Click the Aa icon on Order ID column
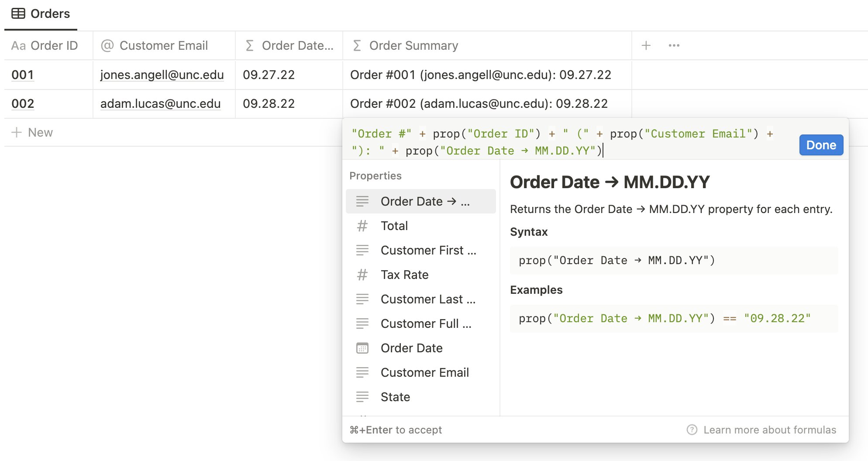Image resolution: width=868 pixels, height=461 pixels. (19, 45)
